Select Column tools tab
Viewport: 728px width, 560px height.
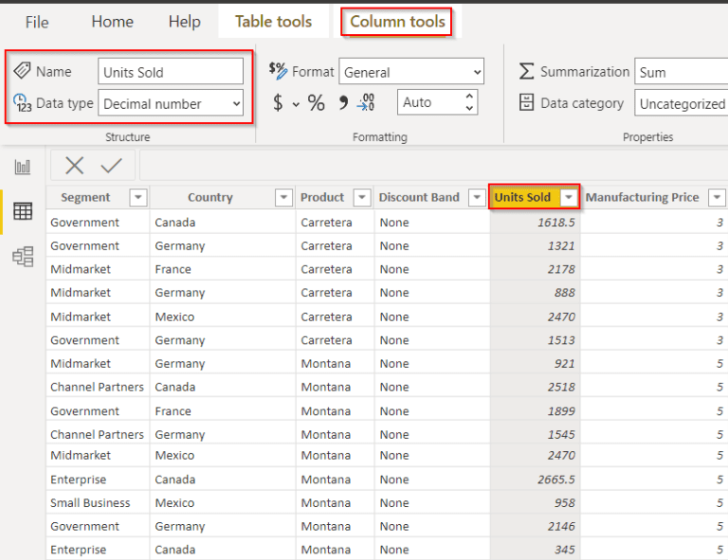point(397,22)
